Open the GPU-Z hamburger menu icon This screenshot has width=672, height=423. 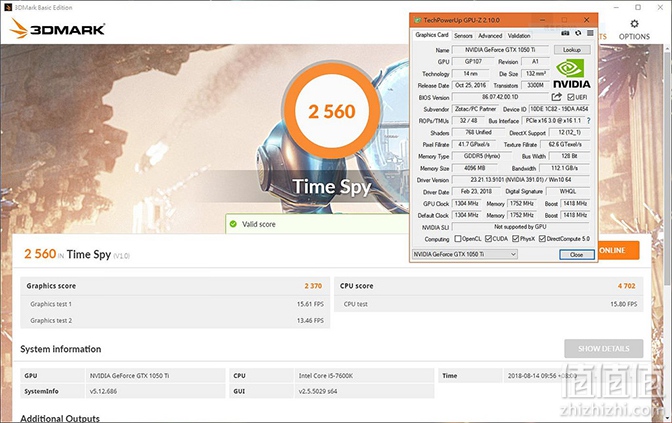point(590,33)
